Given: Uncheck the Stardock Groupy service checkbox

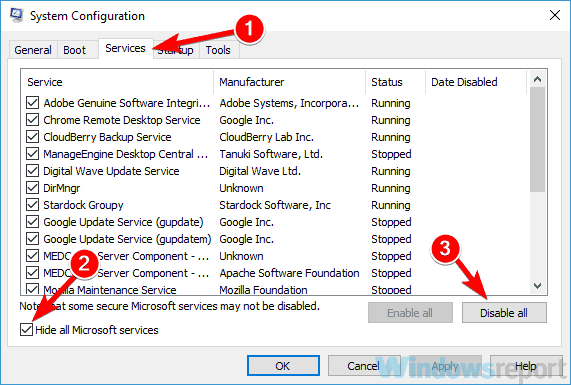Looking at the screenshot, I should pyautogui.click(x=32, y=205).
